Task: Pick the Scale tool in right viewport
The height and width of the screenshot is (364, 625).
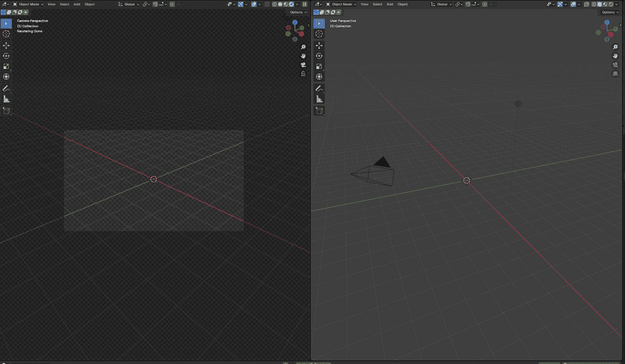Action: [319, 66]
